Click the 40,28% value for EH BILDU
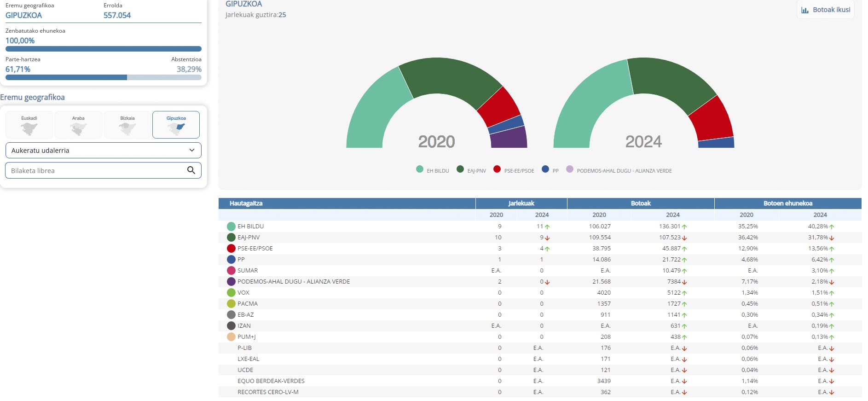Viewport: 868px width, 401px height. (x=818, y=227)
